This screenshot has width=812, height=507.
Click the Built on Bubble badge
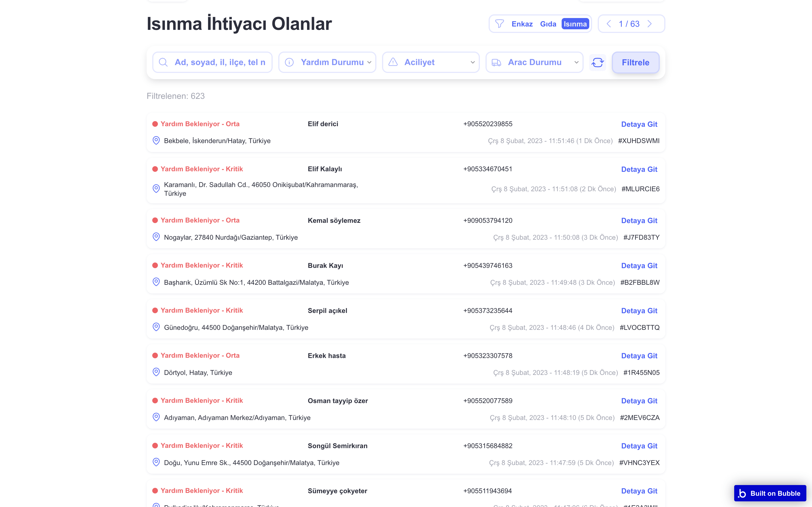coord(770,493)
